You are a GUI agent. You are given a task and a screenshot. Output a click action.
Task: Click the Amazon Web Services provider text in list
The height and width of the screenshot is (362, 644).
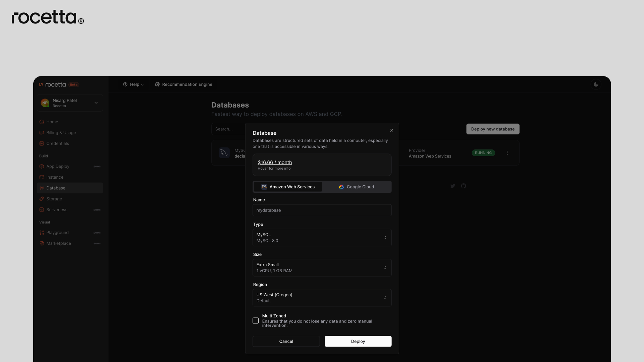pyautogui.click(x=430, y=156)
